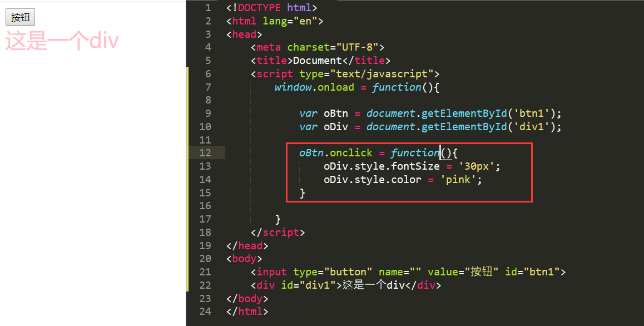Image resolution: width=644 pixels, height=326 pixels.
Task: Click oDiv.style.color on line 14
Action: (x=373, y=180)
